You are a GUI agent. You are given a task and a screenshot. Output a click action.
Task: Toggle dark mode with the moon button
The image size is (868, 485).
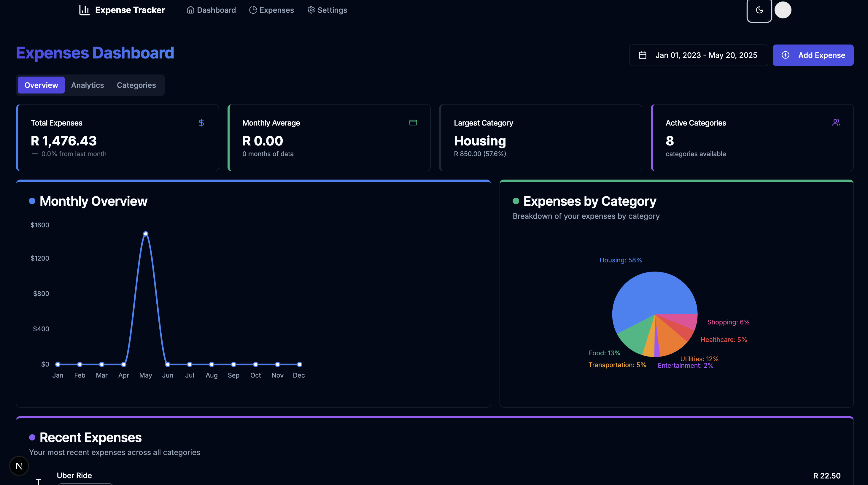[x=759, y=10]
